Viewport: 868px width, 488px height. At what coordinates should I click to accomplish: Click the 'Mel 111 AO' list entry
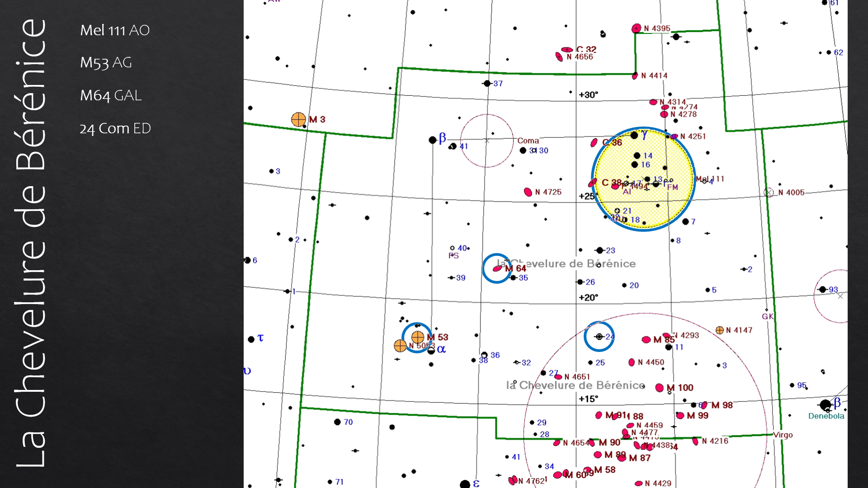pos(115,30)
